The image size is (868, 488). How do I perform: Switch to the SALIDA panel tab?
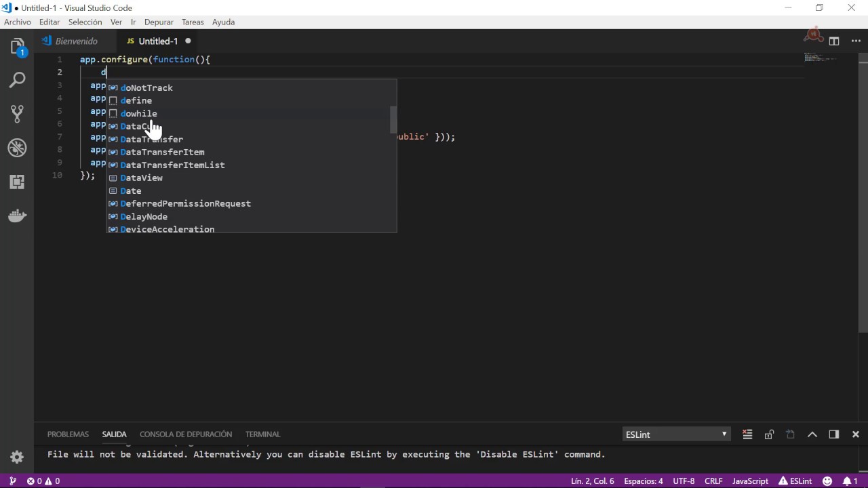coord(114,434)
